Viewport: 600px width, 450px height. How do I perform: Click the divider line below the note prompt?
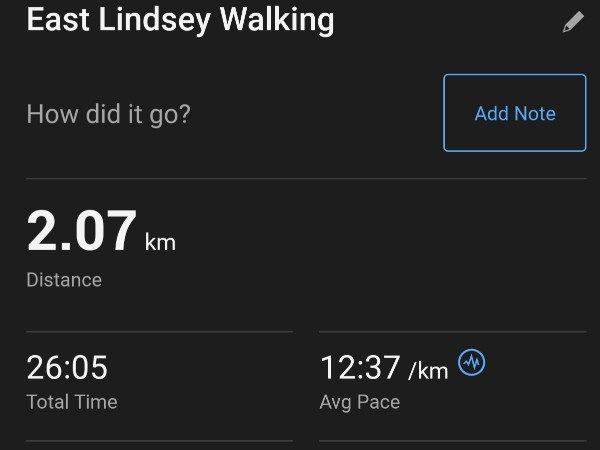[x=306, y=178]
